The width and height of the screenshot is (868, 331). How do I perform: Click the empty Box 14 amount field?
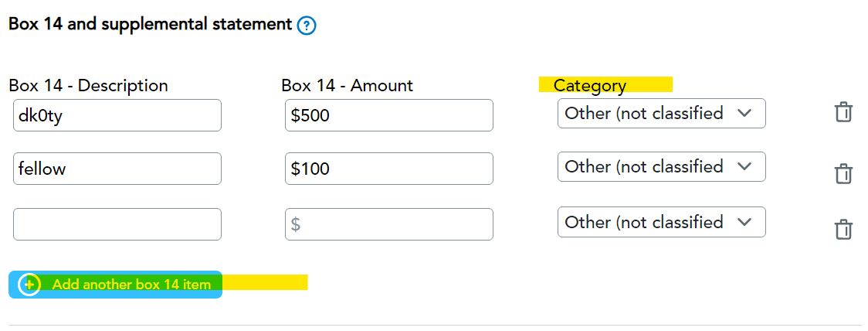pyautogui.click(x=388, y=224)
